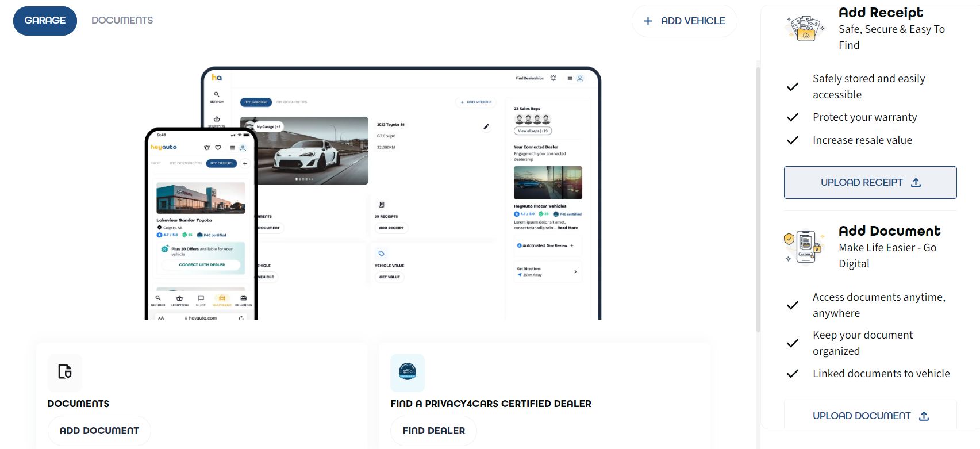The image size is (980, 449).
Task: Click the checkmark beside Protect your warranty
Action: [793, 117]
